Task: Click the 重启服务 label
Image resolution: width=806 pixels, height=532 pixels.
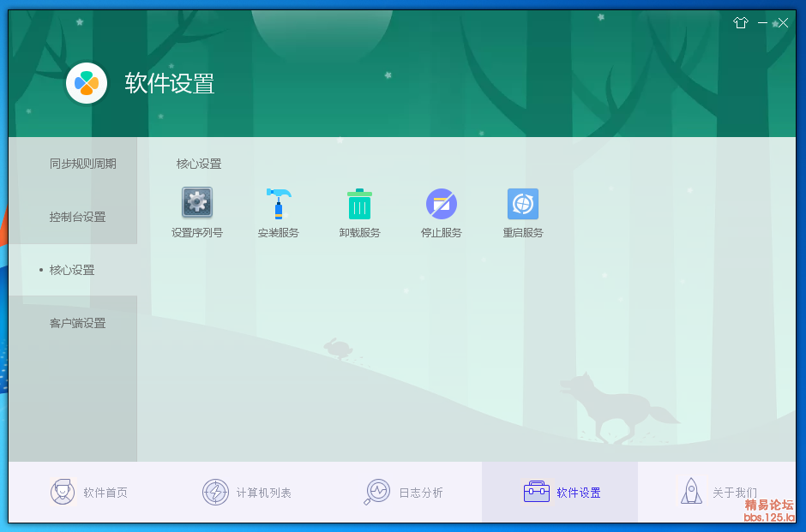Action: click(523, 233)
